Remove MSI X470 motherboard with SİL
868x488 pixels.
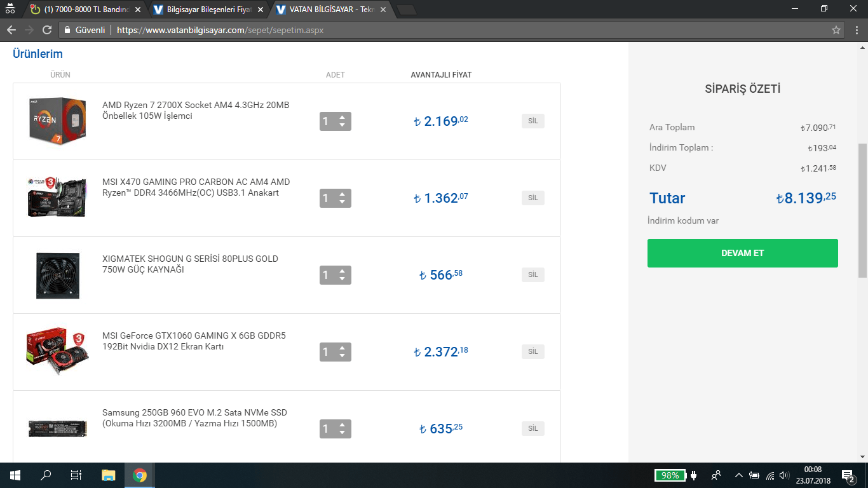click(533, 198)
